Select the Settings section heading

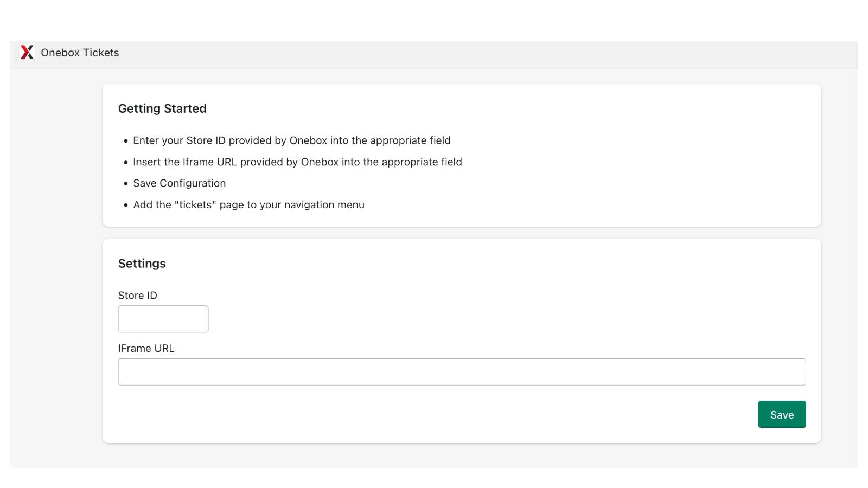click(142, 264)
